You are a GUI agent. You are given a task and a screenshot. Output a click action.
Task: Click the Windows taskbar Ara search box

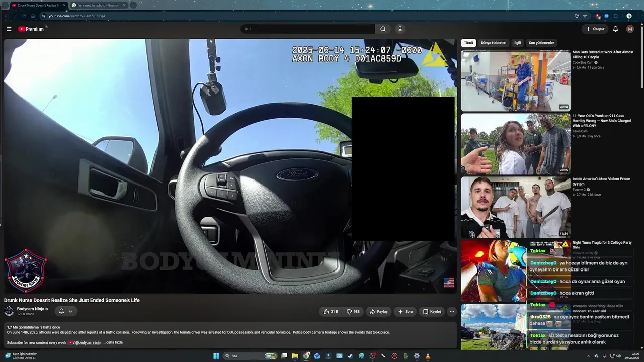[250, 356]
